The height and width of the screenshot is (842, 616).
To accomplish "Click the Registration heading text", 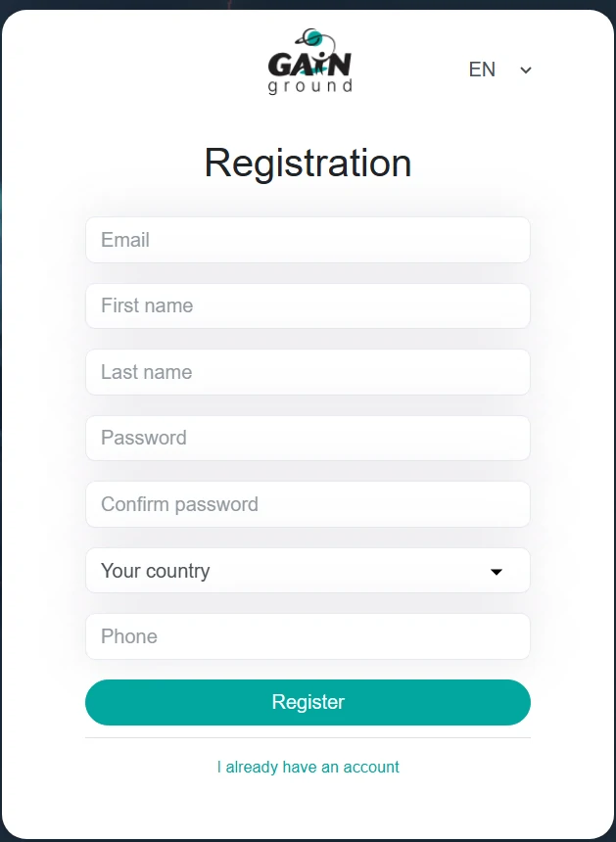I will (x=308, y=163).
